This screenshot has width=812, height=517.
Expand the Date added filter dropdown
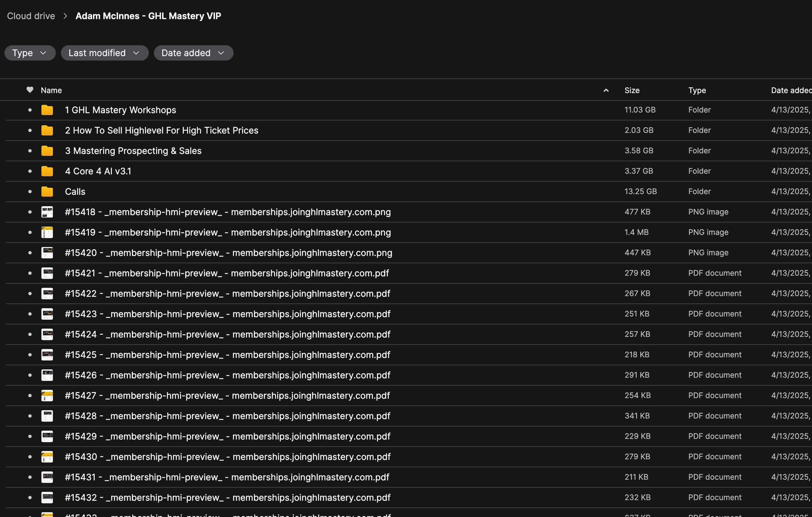(193, 53)
